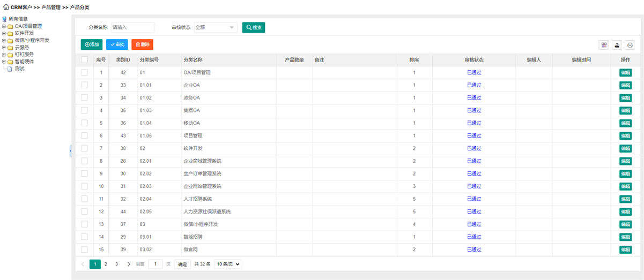Click the export table icon
The image size is (644, 280).
pos(617,45)
